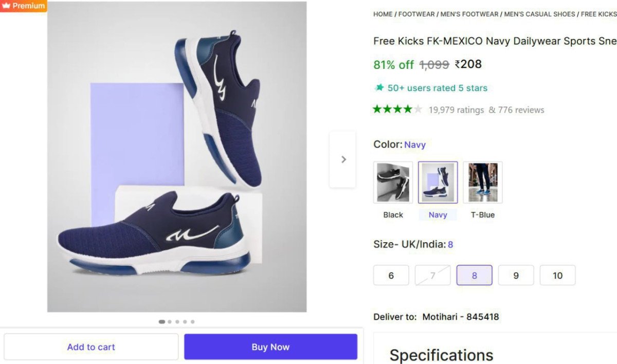617x364 pixels.
Task: Change the Motihari delivery pincode
Action: pos(460,317)
